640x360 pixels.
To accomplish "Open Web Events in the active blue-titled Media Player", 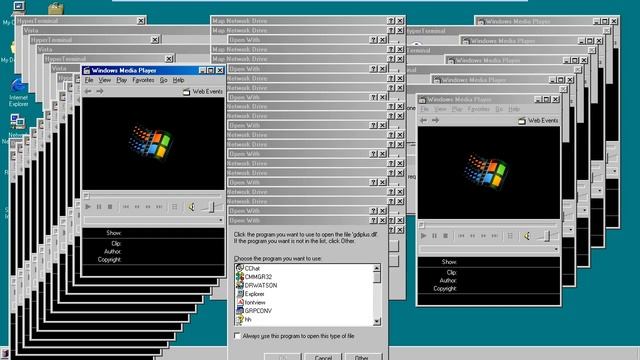I will pyautogui.click(x=203, y=92).
